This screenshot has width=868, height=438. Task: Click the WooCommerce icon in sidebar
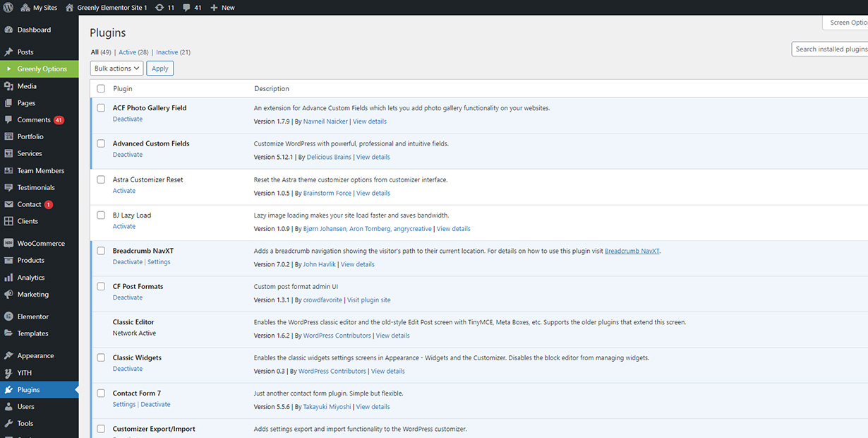click(8, 244)
